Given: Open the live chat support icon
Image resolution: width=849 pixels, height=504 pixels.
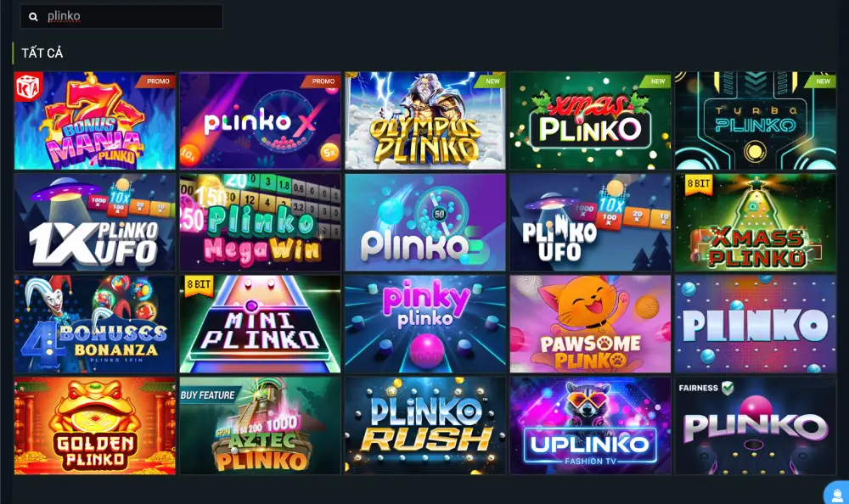Looking at the screenshot, I should click(836, 493).
